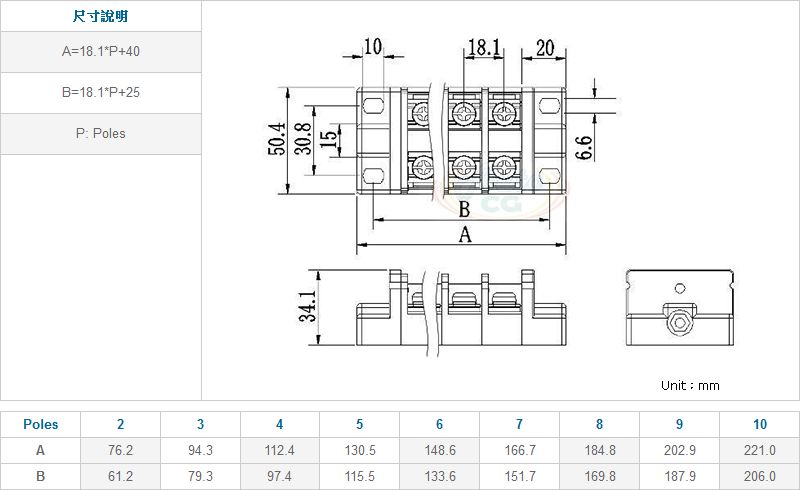Click the 18.1 pitch dimension label

(483, 47)
